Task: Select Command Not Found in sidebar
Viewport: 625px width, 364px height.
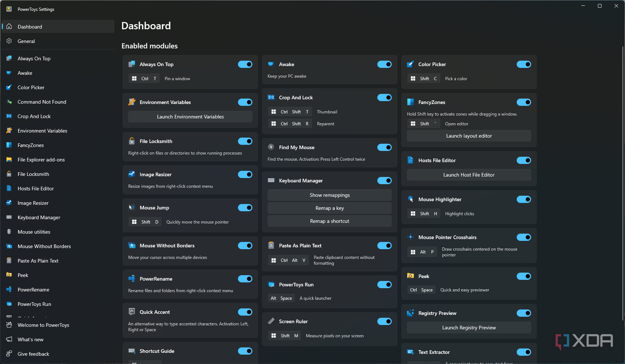Action: click(x=58, y=102)
